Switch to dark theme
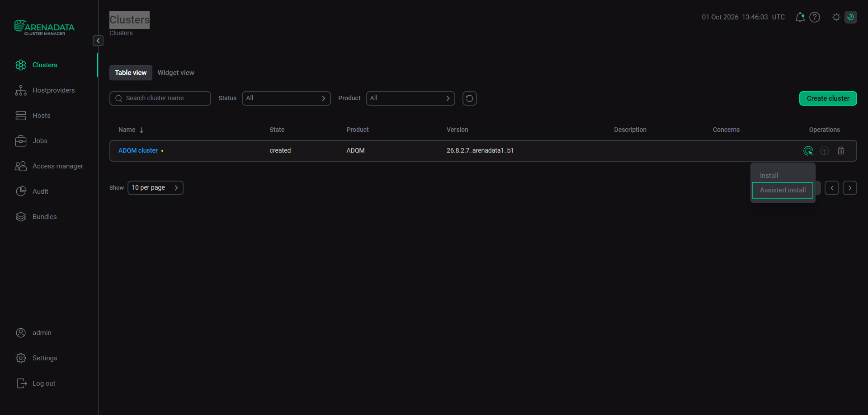The height and width of the screenshot is (415, 868). [851, 17]
